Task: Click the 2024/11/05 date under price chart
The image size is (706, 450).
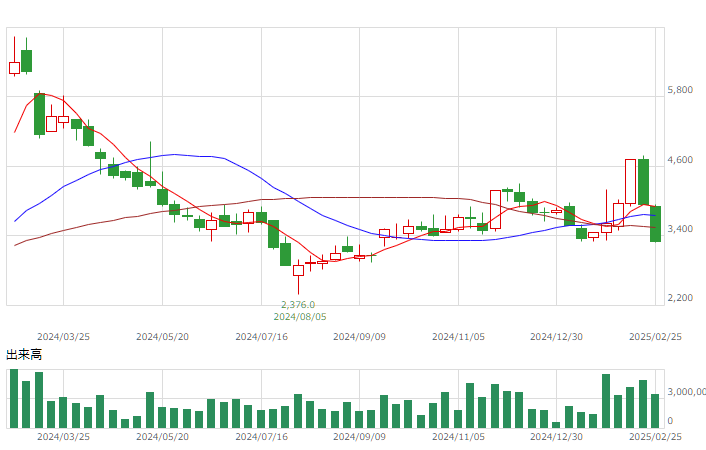Action: pos(458,337)
